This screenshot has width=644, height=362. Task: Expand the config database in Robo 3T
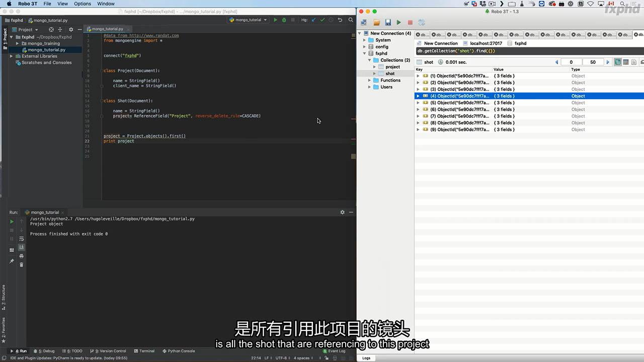[x=364, y=47]
